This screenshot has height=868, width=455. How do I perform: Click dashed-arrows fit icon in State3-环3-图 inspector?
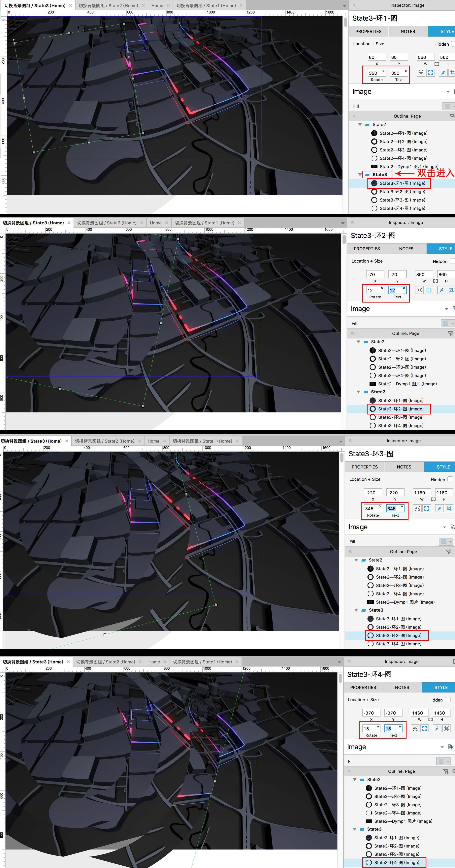[417, 508]
